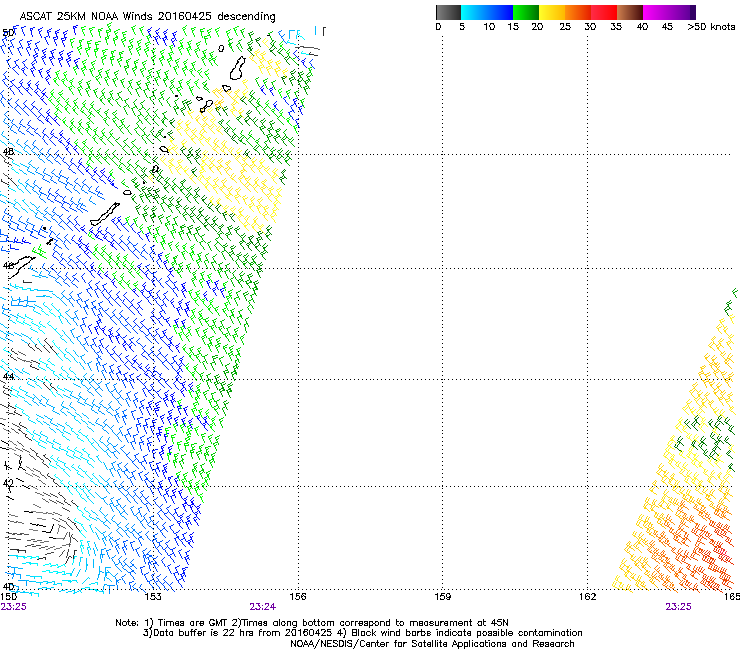Click the purple '23:25' label near longitude 162

678,607
